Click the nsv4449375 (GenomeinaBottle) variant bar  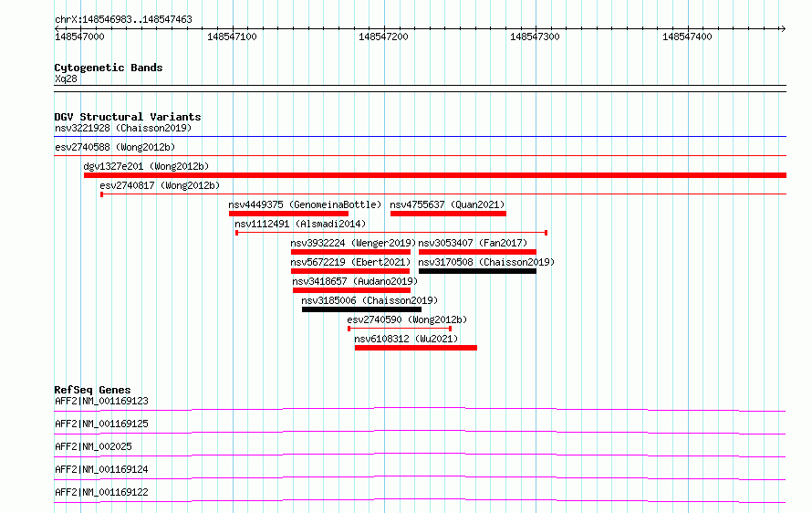point(288,214)
